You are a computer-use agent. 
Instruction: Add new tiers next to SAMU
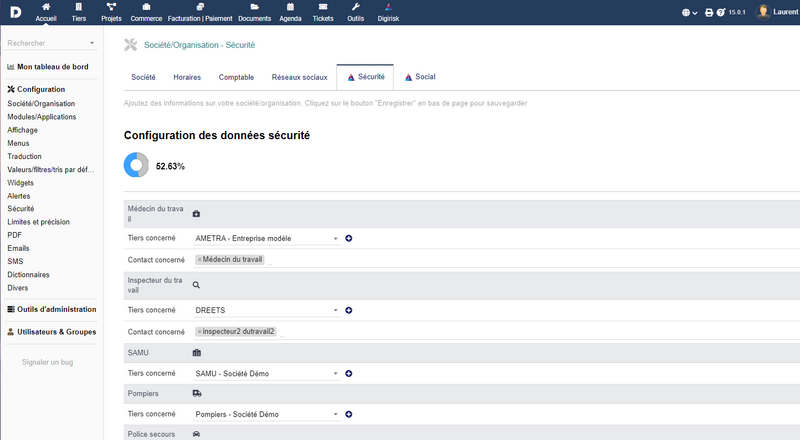[x=349, y=374]
